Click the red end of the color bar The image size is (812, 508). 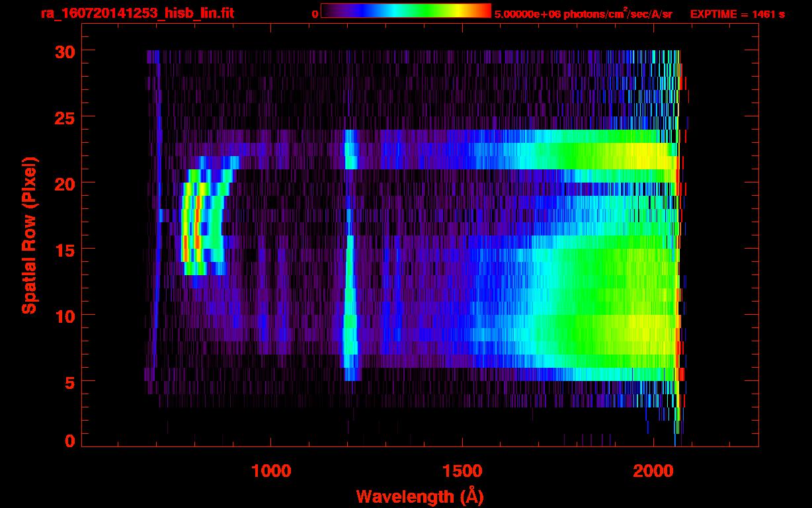click(486, 11)
